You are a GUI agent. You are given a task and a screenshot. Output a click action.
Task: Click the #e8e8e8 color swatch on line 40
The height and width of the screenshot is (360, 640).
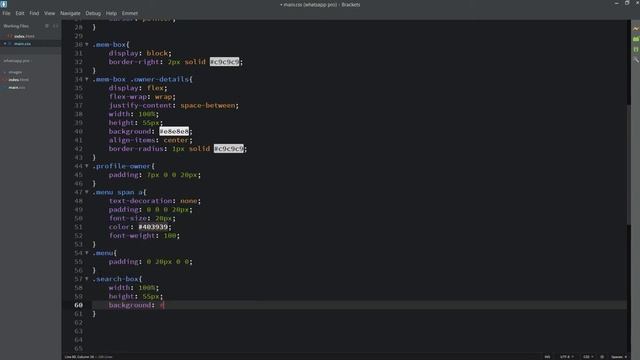click(174, 131)
